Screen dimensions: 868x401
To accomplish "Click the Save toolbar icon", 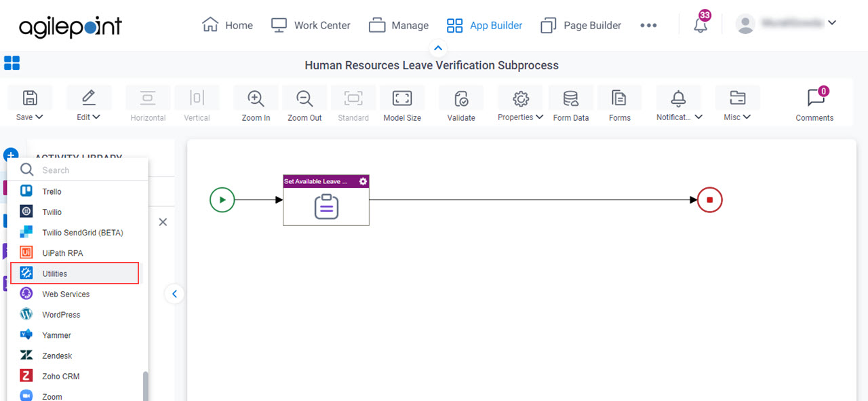I will 30,98.
